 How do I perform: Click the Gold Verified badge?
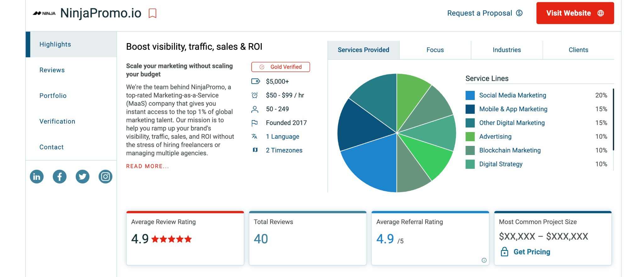(x=280, y=67)
